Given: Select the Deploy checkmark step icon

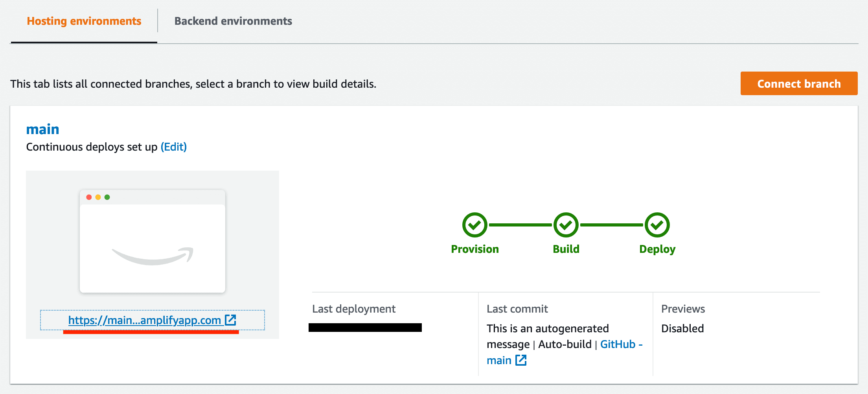Looking at the screenshot, I should coord(657,225).
